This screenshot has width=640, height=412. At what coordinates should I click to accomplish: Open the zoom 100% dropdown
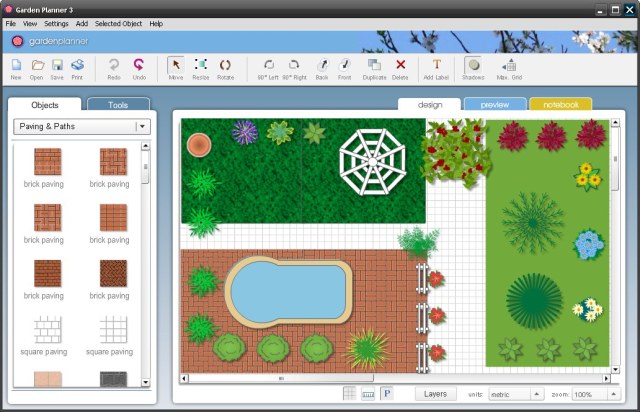596,394
